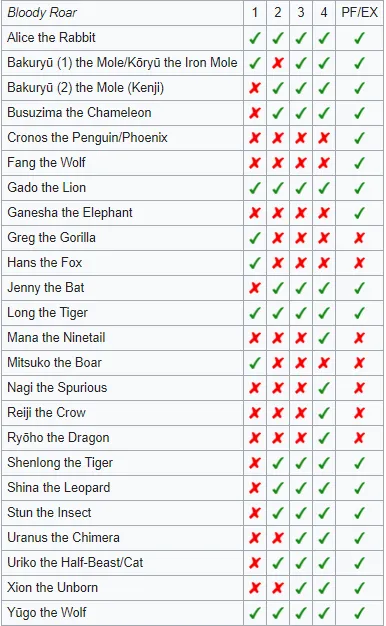Select the Shenlong the Tiger row label
The image size is (386, 626).
pyautogui.click(x=60, y=463)
